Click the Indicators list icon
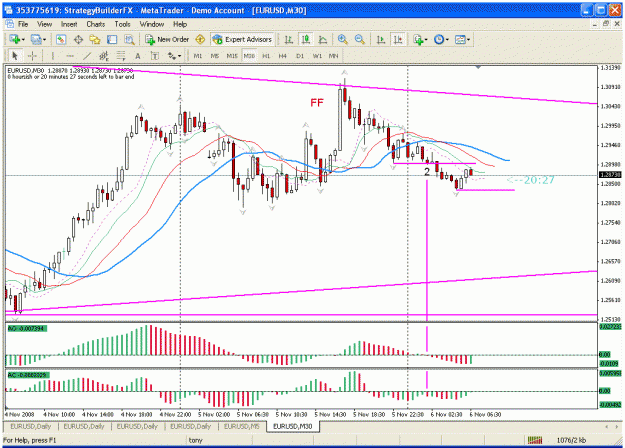Viewport: 625px width, 448px height. pyautogui.click(x=418, y=39)
